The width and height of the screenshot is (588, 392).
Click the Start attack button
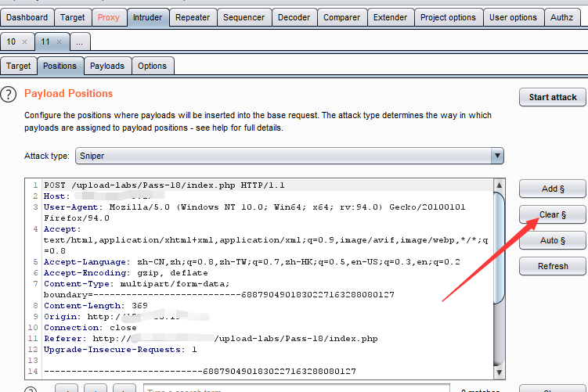click(552, 97)
